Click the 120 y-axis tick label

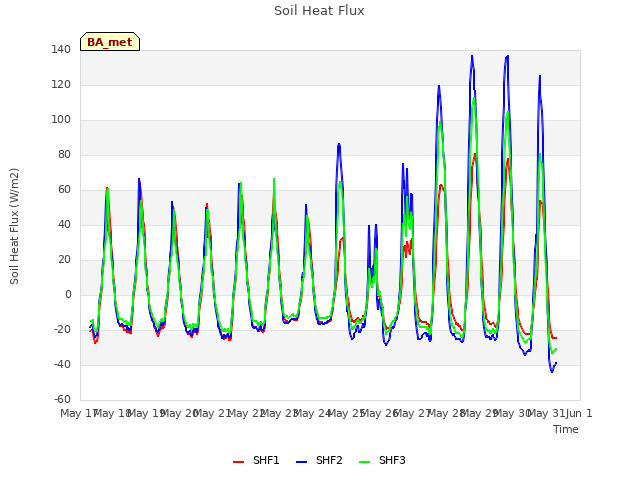(x=61, y=84)
